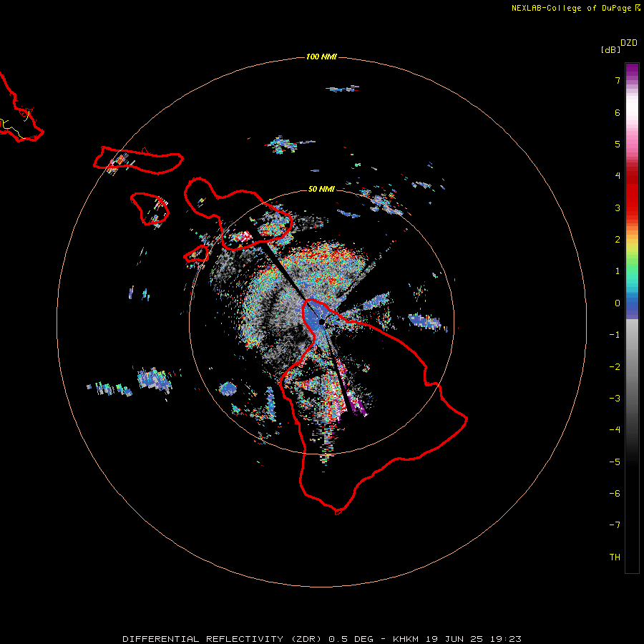Click the 100 NMI range ring label

(321, 57)
